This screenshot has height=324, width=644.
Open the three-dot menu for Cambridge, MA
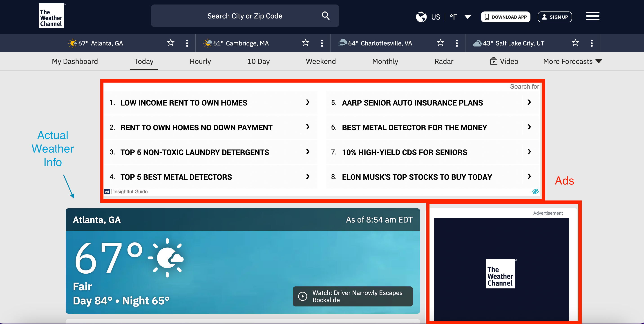click(322, 43)
